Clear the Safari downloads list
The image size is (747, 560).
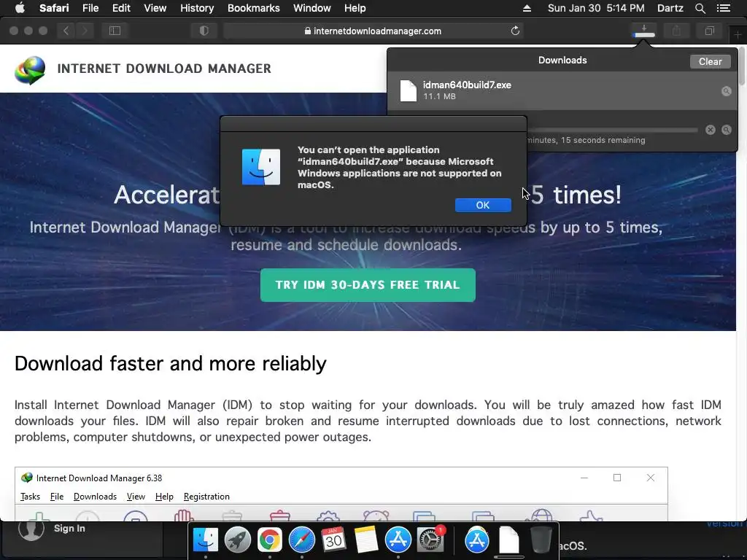coord(710,61)
